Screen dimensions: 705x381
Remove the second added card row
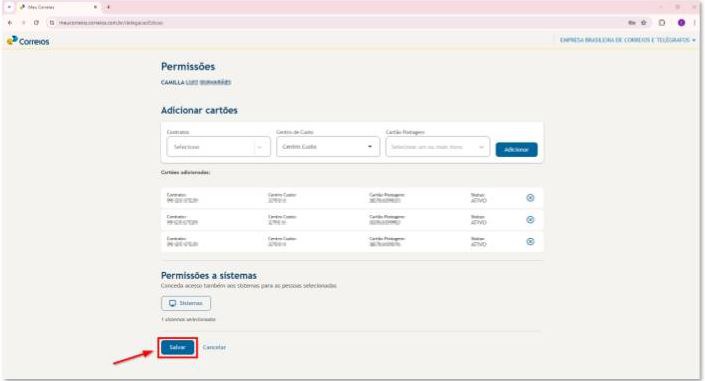(x=530, y=220)
